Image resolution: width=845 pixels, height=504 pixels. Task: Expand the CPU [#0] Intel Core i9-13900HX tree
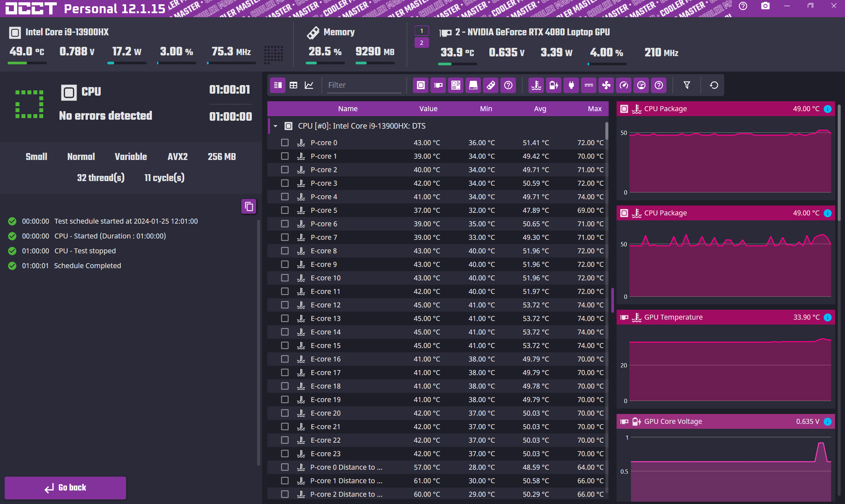pos(276,126)
